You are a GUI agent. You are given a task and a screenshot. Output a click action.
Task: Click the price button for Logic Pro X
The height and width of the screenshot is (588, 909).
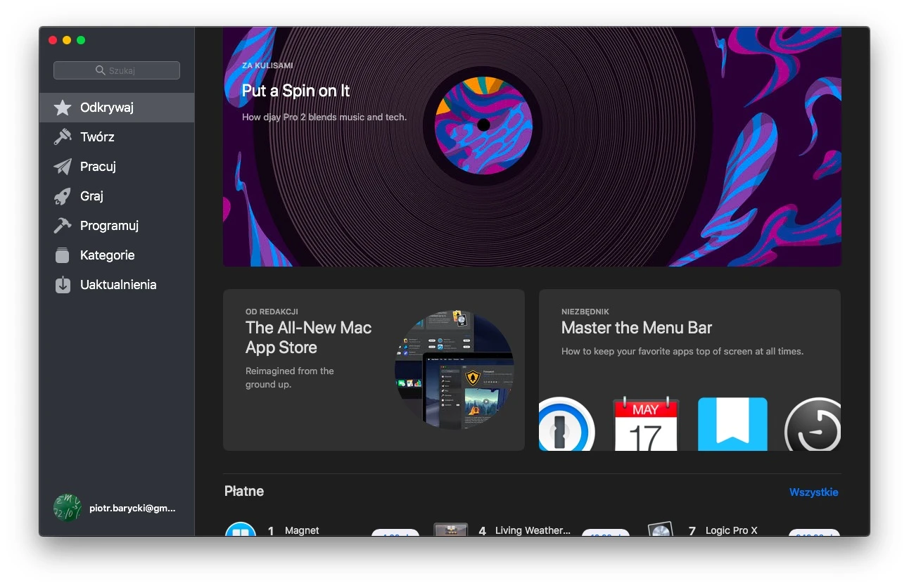point(814,532)
